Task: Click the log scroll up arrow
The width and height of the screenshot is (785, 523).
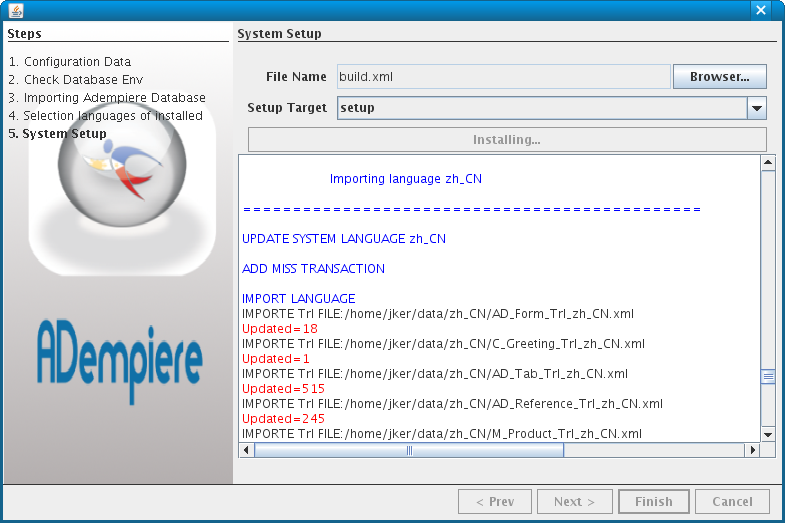Action: tap(768, 163)
